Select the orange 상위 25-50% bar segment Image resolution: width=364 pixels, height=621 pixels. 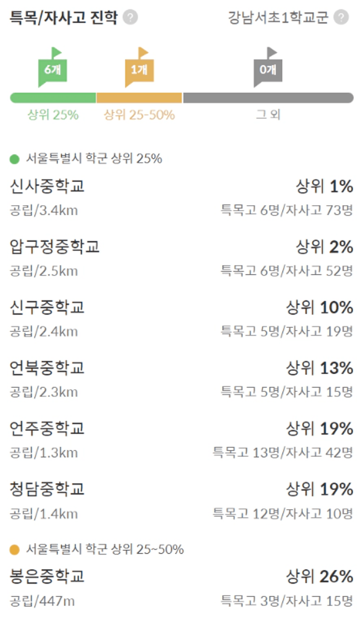point(139,98)
